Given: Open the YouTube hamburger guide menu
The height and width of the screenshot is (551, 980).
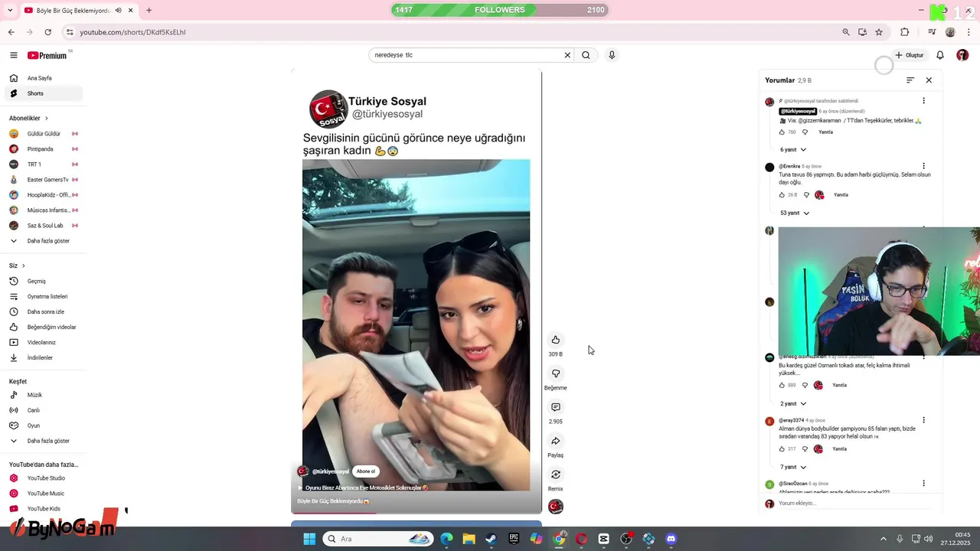Looking at the screenshot, I should (13, 55).
